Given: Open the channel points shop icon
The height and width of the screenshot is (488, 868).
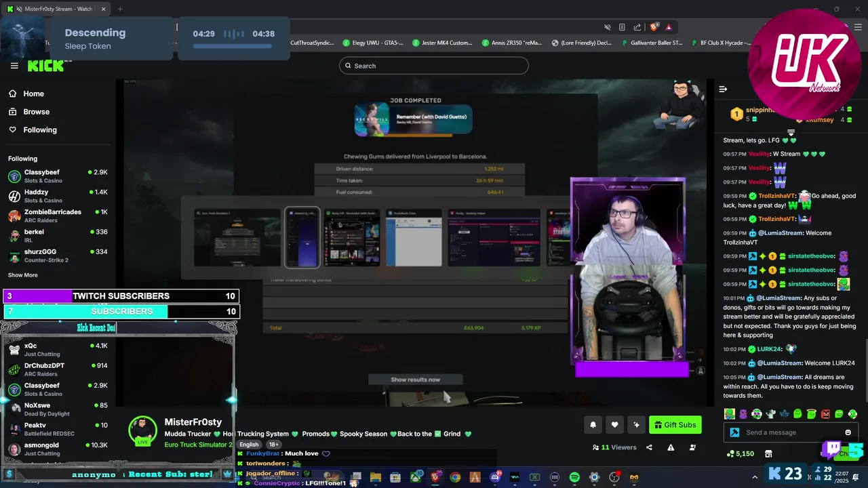Looking at the screenshot, I should [x=768, y=453].
